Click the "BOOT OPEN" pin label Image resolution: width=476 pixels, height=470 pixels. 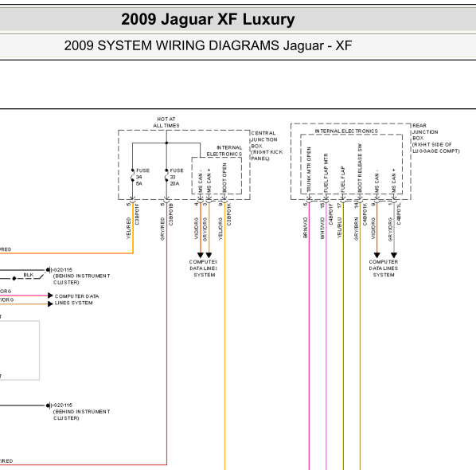point(224,178)
